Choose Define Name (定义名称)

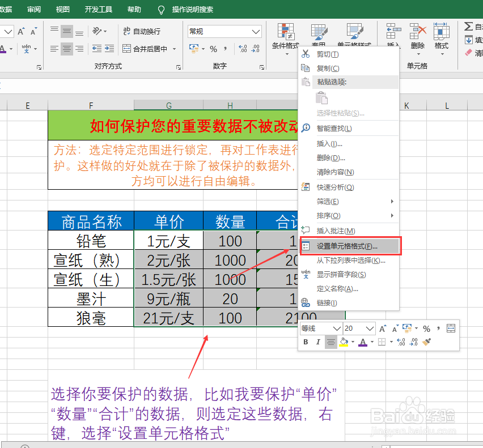(x=349, y=289)
